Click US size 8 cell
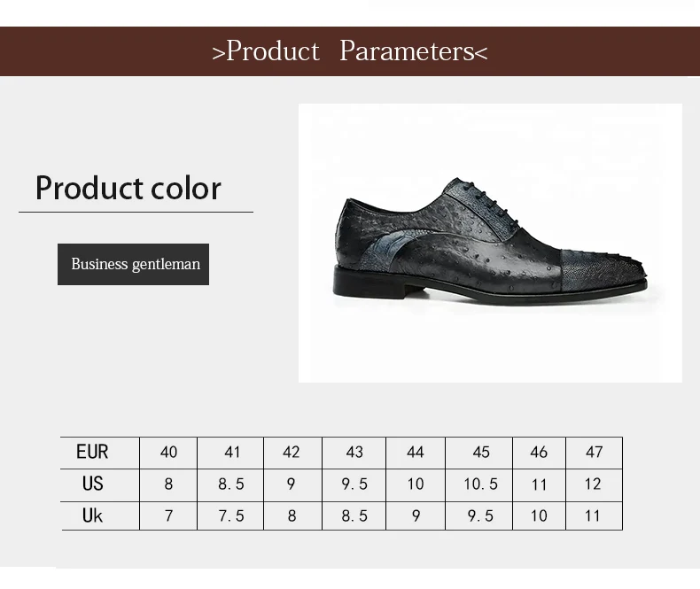Viewport: 700px width, 589px height. click(168, 484)
